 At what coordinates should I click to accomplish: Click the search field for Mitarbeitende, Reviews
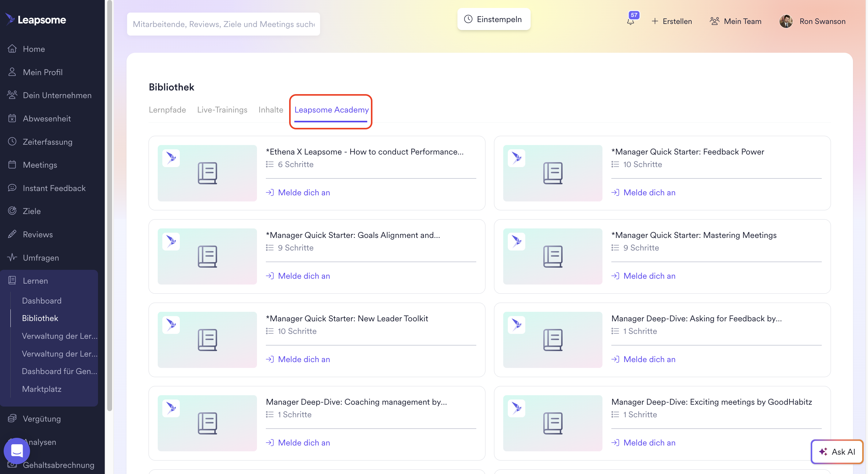click(223, 24)
